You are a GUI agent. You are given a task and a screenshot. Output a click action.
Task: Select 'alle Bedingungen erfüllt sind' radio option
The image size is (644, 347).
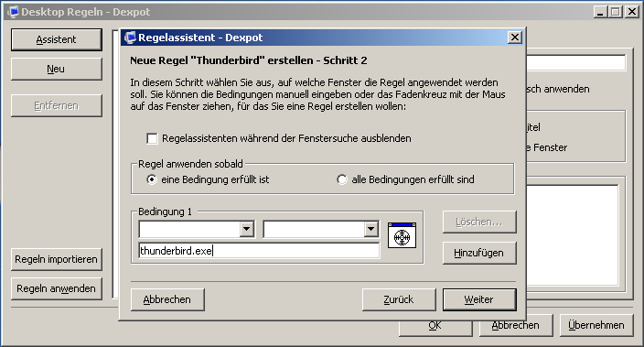[x=342, y=179]
